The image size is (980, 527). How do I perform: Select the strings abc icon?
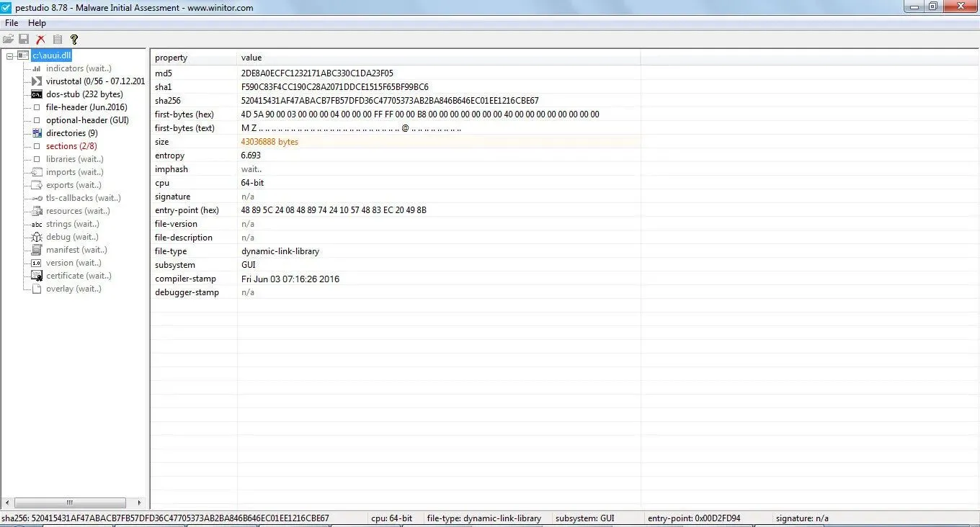tap(35, 224)
